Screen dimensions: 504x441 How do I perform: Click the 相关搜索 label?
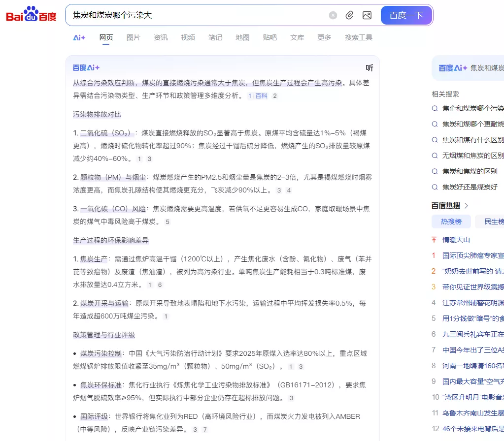[445, 94]
